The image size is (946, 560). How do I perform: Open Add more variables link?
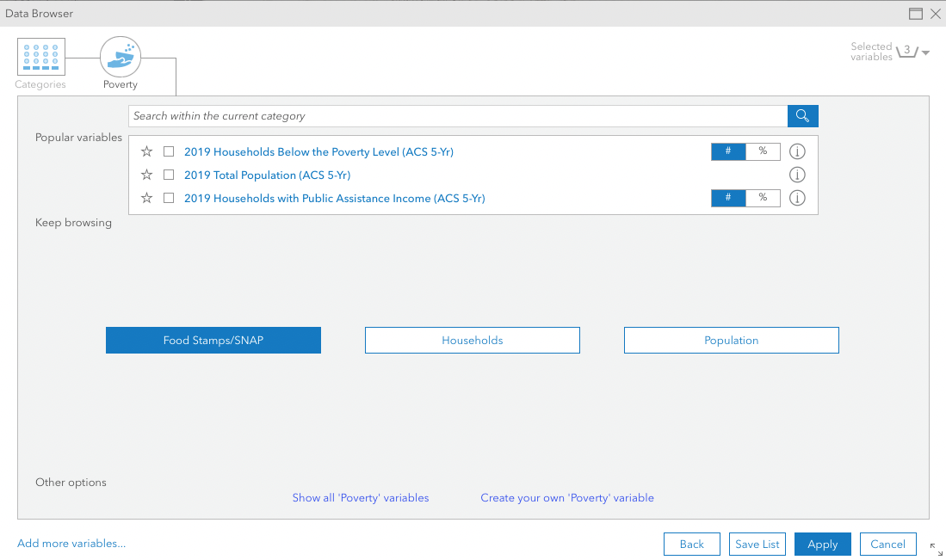tap(71, 543)
